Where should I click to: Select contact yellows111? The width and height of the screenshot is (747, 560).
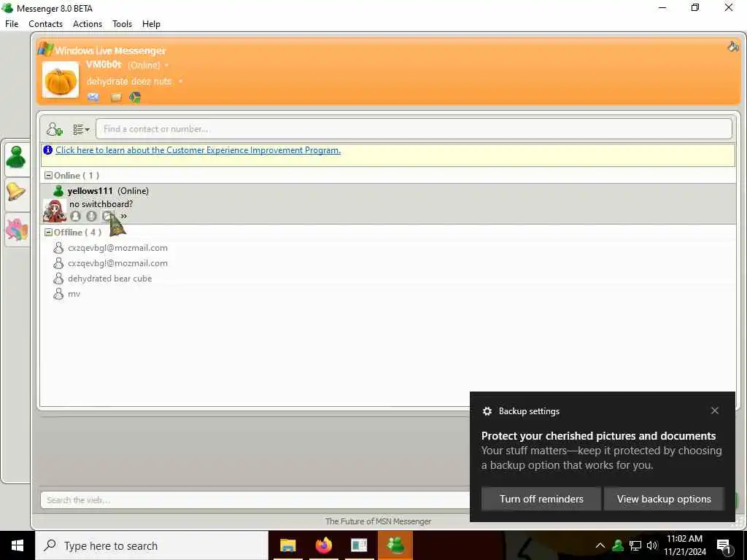pos(388,204)
